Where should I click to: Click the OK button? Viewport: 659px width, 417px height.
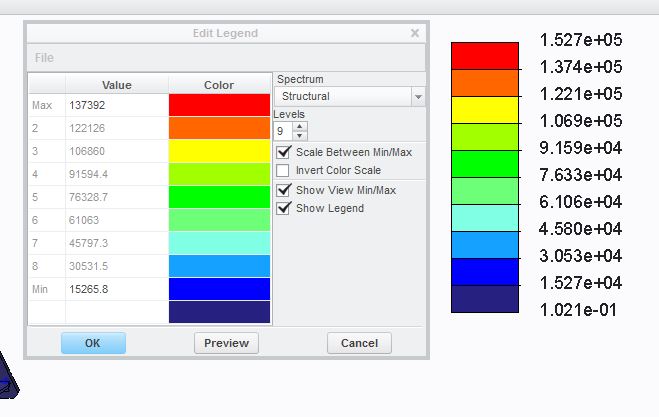93,343
